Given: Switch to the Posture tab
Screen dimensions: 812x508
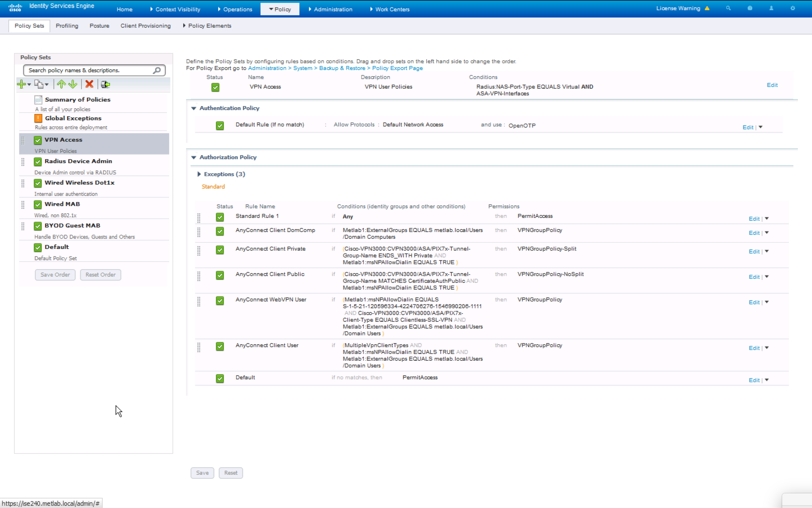Looking at the screenshot, I should click(x=99, y=26).
